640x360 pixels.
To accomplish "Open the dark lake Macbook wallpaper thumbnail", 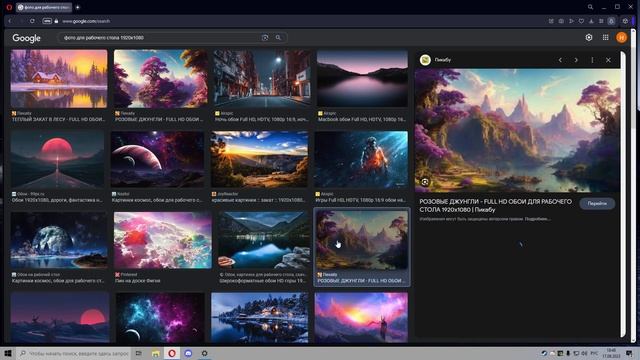I will (x=362, y=79).
